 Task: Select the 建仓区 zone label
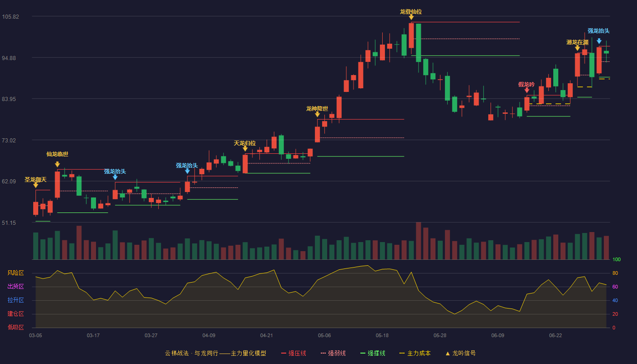click(16, 314)
